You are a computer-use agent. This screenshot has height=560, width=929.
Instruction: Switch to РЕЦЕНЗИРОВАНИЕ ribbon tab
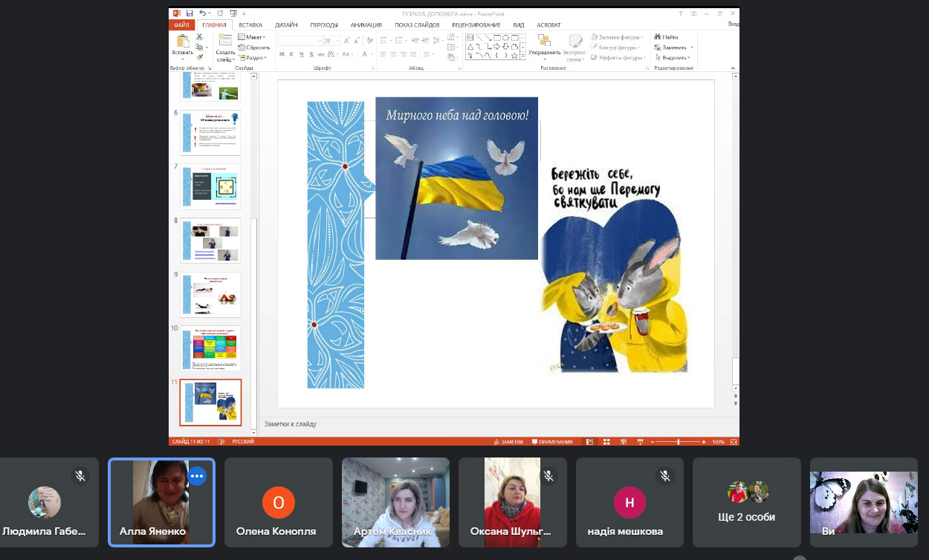coord(476,25)
